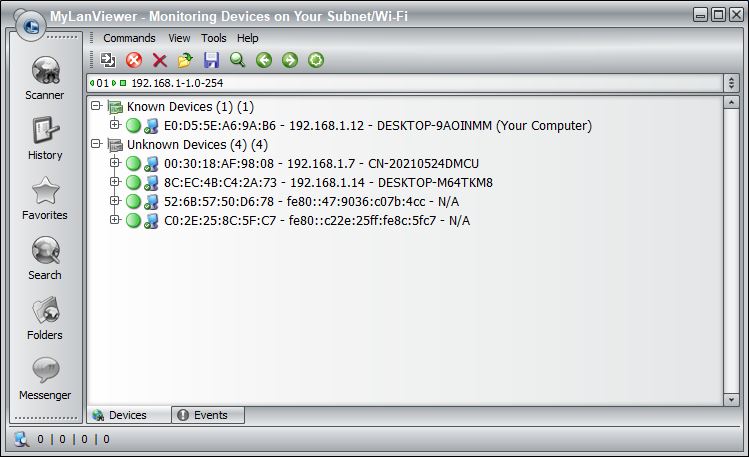Open the Scanner sidebar section

(45, 78)
